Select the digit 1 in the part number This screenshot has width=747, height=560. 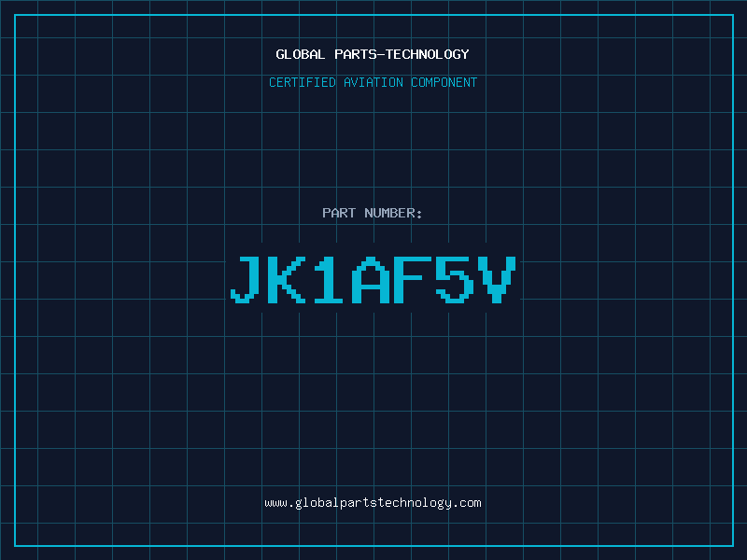[x=329, y=279]
